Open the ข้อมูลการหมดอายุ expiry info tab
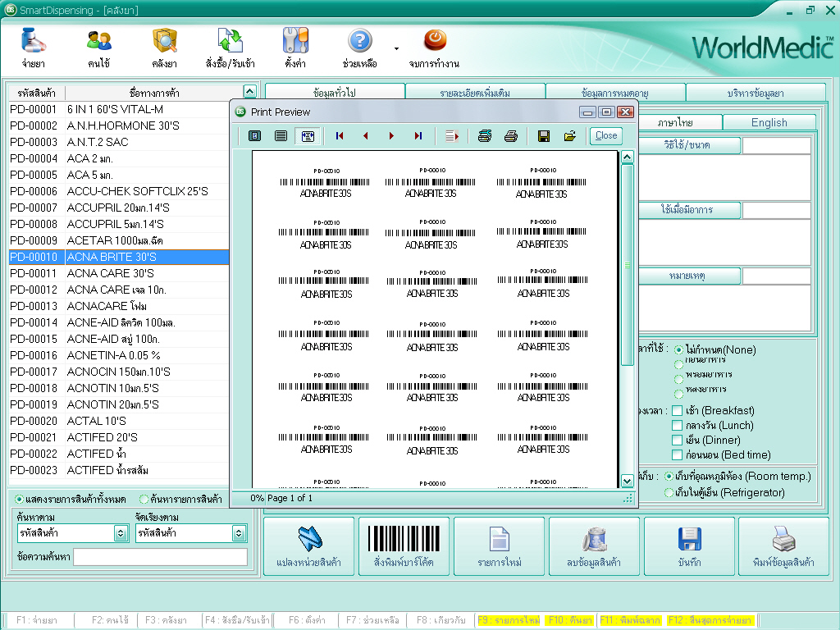 [x=615, y=92]
